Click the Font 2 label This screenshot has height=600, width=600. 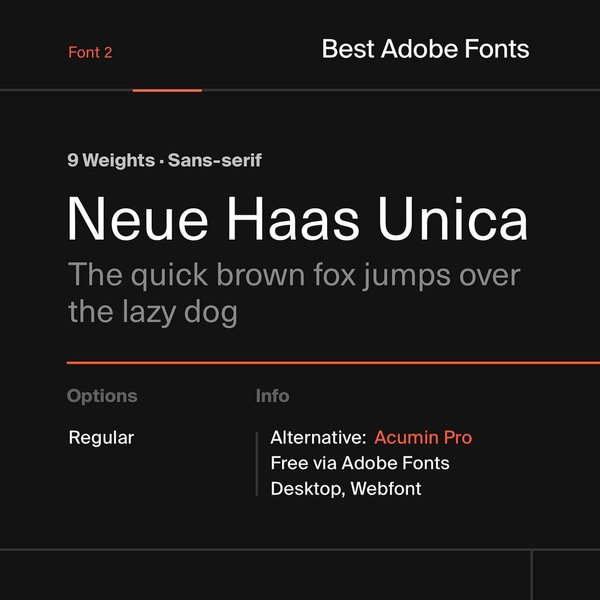point(90,52)
